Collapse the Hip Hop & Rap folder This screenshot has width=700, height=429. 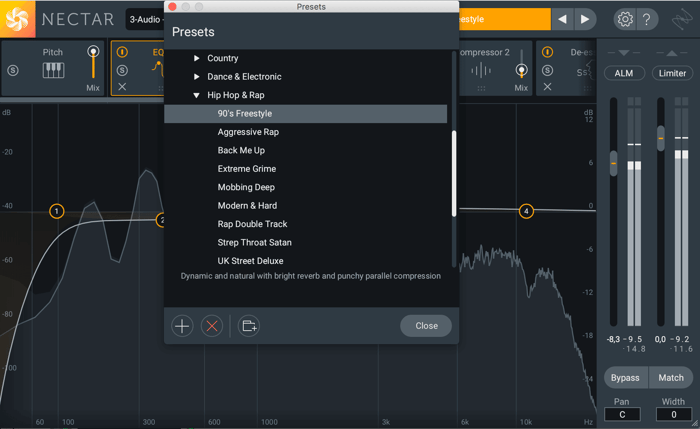196,95
